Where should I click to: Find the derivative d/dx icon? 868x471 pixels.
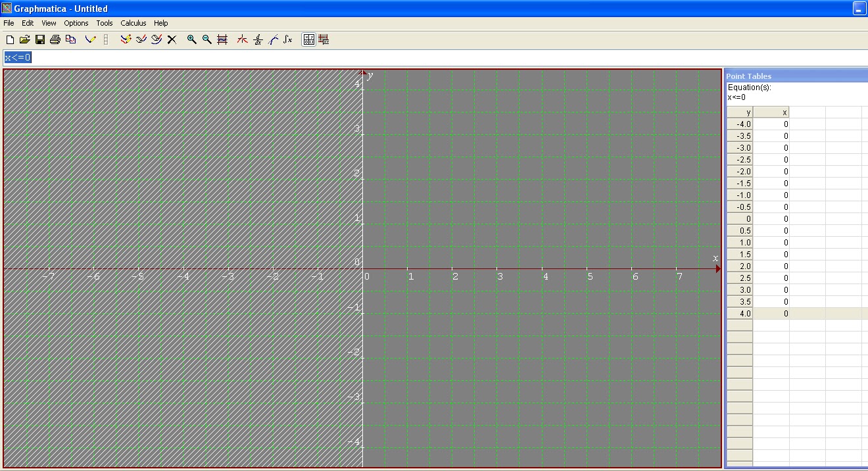[x=258, y=39]
